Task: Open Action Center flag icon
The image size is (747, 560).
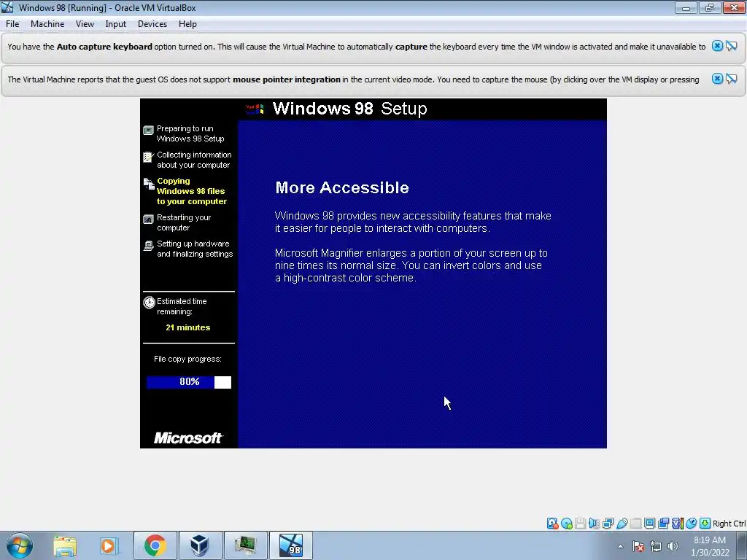Action: (x=638, y=546)
